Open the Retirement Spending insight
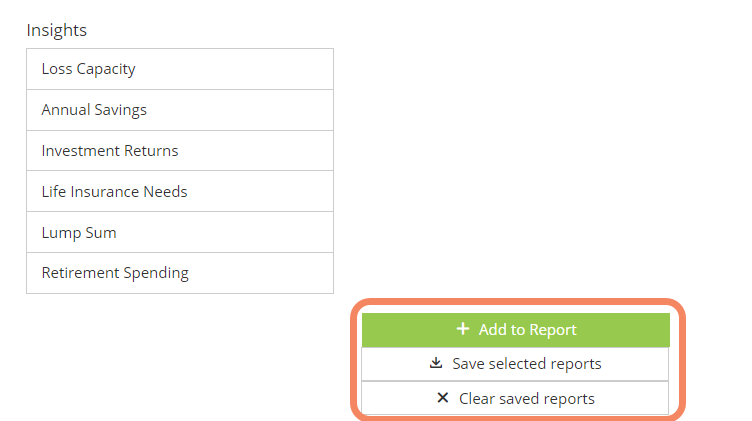Screen dimensions: 752x421 coord(180,273)
